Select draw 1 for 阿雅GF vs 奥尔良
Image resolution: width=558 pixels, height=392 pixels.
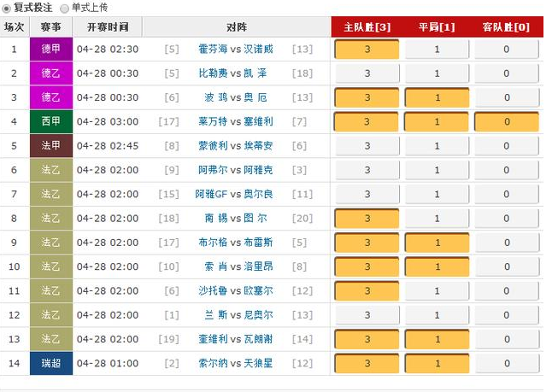pyautogui.click(x=437, y=194)
